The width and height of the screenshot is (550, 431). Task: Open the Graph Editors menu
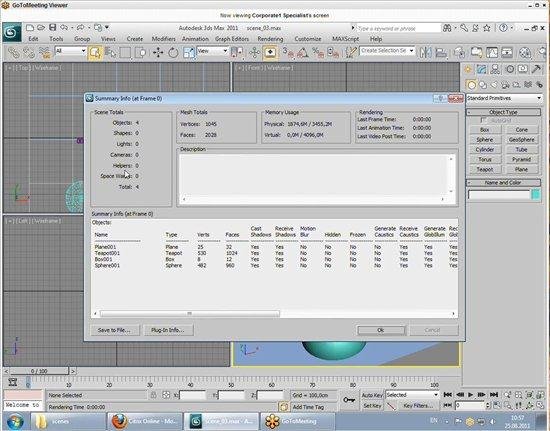click(232, 39)
